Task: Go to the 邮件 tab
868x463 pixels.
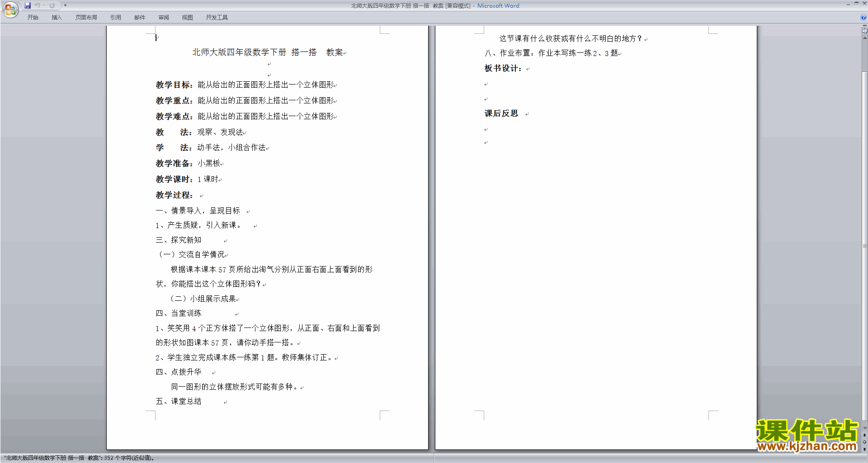Action: pyautogui.click(x=140, y=17)
